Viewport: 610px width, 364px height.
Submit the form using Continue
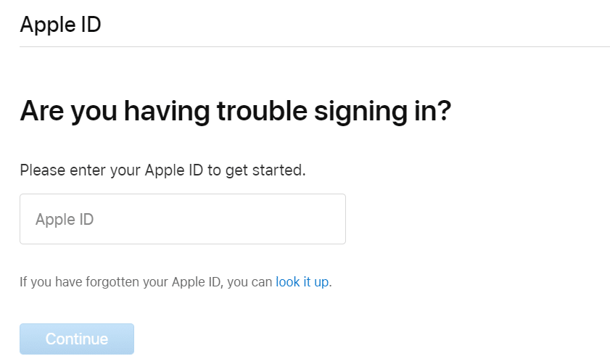pos(77,339)
